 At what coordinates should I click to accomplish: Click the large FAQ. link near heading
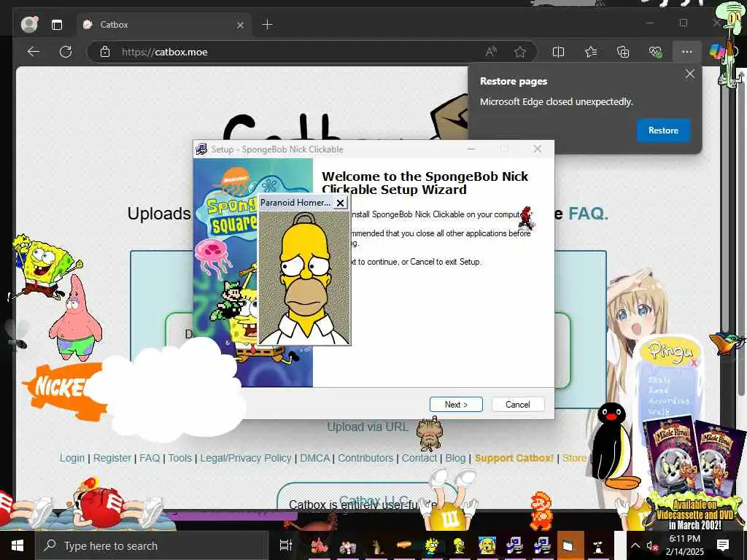click(x=589, y=214)
